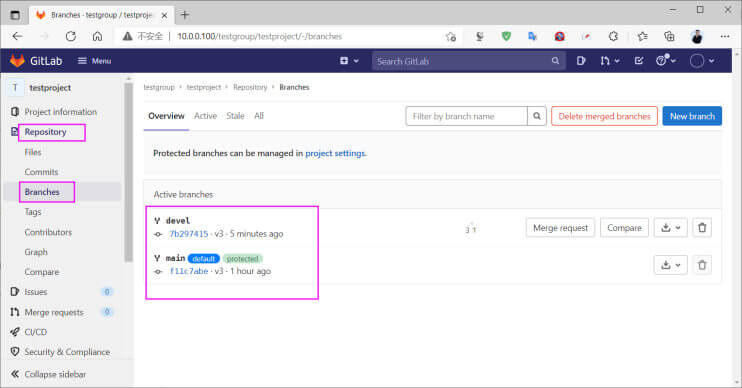This screenshot has height=388, width=742.
Task: Close the Branches browser tab
Action: [164, 15]
